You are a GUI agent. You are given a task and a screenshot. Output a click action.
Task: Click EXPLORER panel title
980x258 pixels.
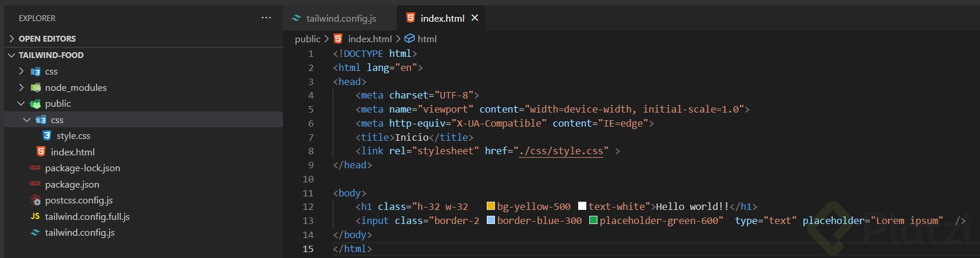click(37, 18)
